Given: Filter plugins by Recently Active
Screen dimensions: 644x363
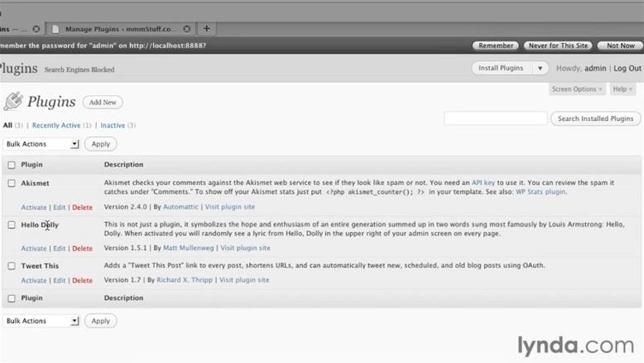Looking at the screenshot, I should [56, 126].
